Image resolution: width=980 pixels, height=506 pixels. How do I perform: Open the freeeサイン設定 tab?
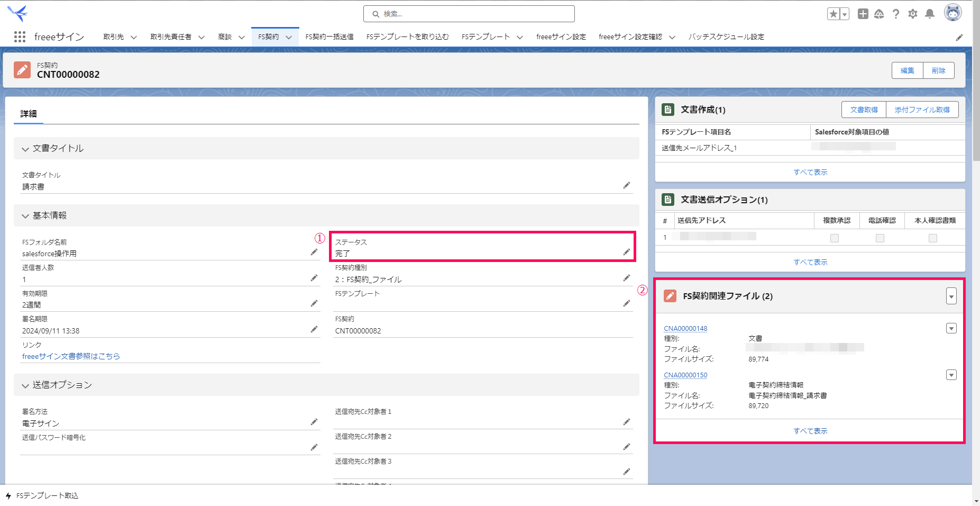pyautogui.click(x=561, y=37)
